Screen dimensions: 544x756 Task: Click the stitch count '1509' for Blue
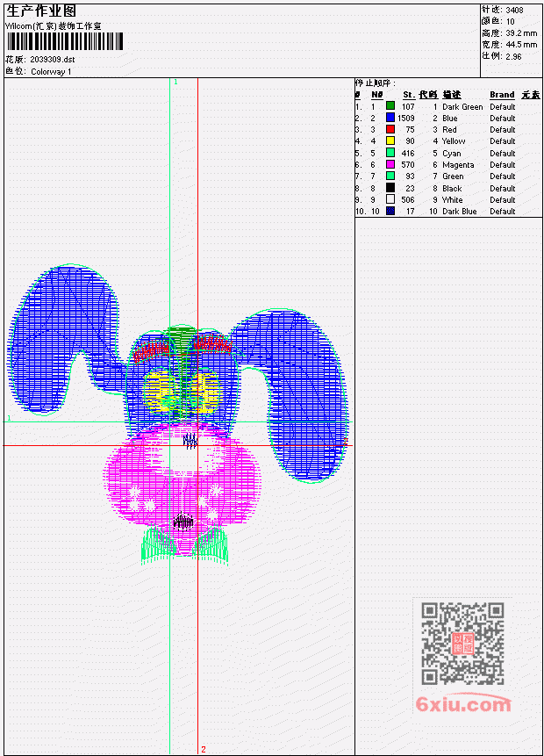click(405, 119)
